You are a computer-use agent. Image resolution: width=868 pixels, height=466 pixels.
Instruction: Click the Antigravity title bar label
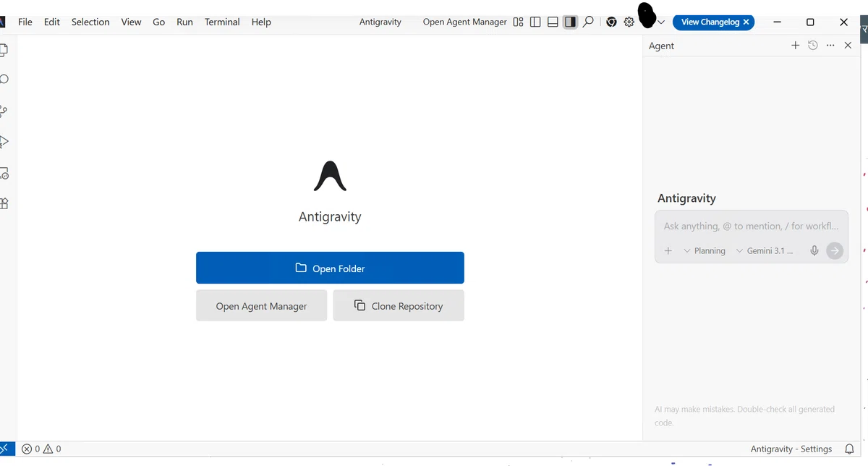[x=380, y=22]
